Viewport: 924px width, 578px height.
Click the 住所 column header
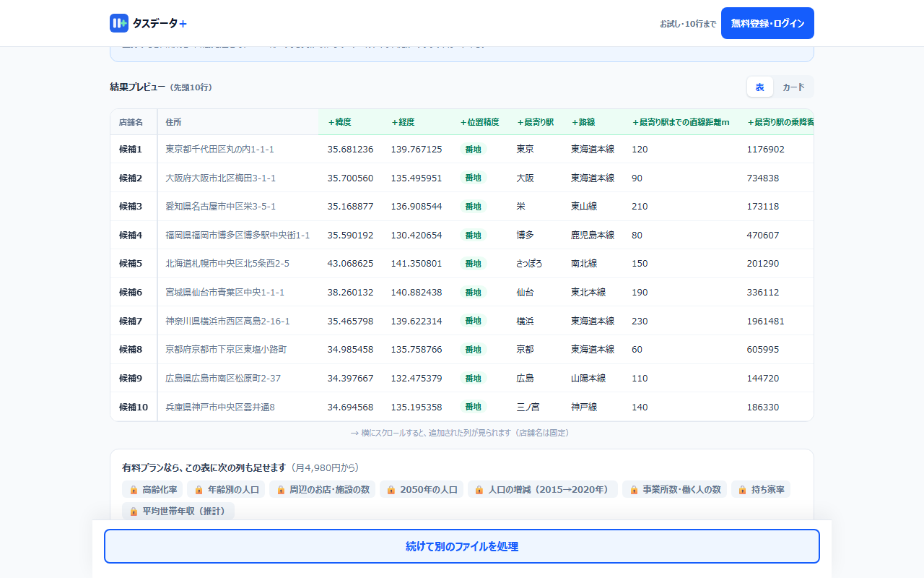tap(238, 122)
